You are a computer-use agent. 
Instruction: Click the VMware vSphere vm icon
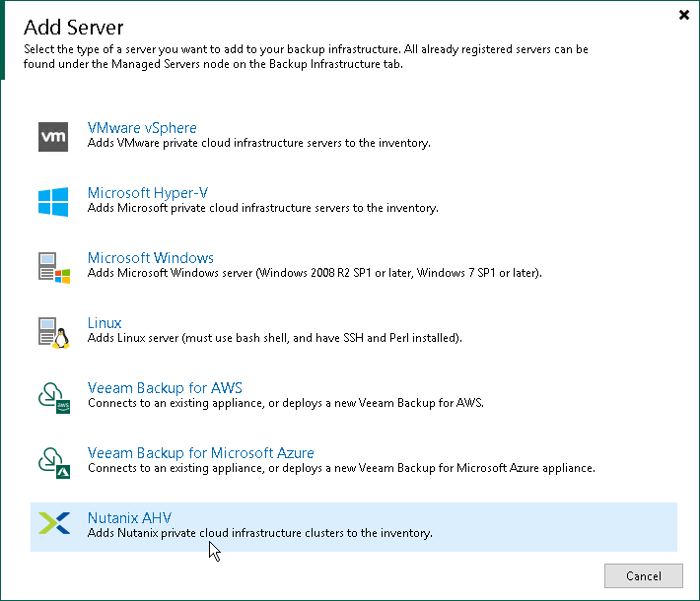pos(53,137)
